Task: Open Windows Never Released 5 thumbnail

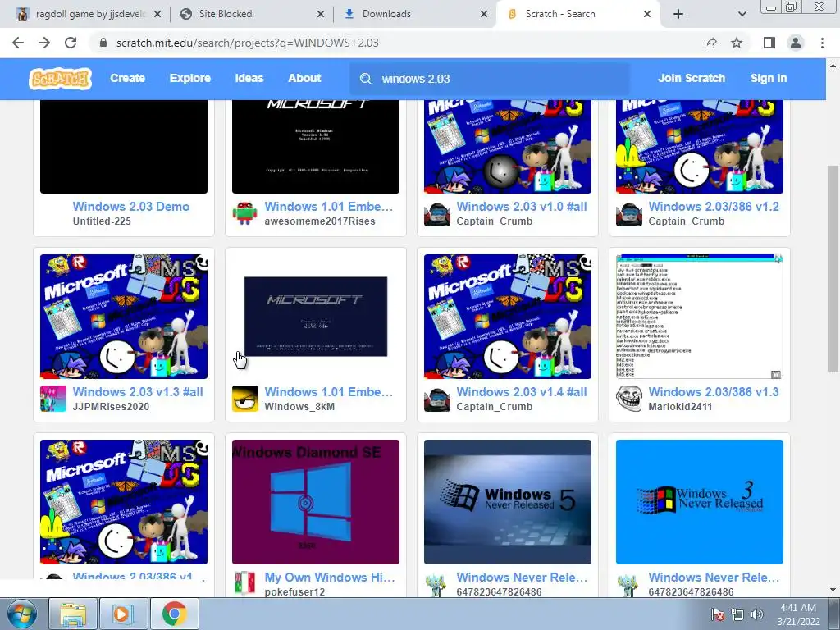Action: (507, 502)
